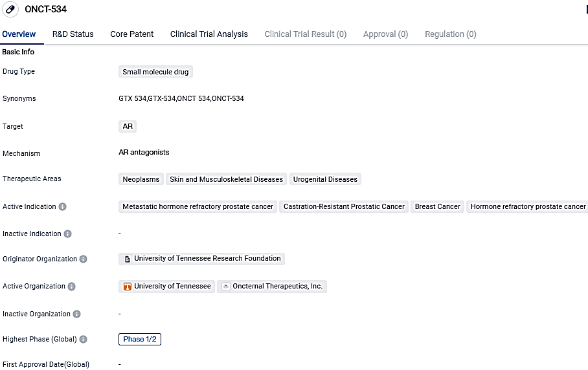Click info icon beside Originator Organization
The width and height of the screenshot is (588, 370).
pyautogui.click(x=84, y=259)
